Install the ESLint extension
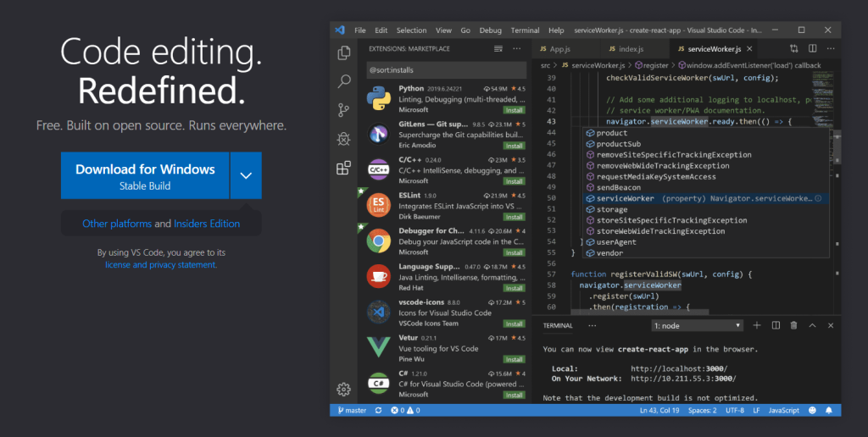 pos(515,217)
